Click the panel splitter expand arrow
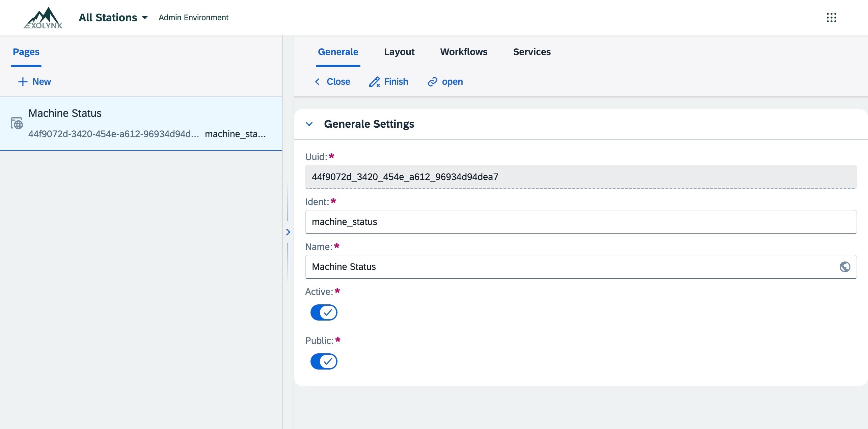The height and width of the screenshot is (429, 868). [x=288, y=232]
